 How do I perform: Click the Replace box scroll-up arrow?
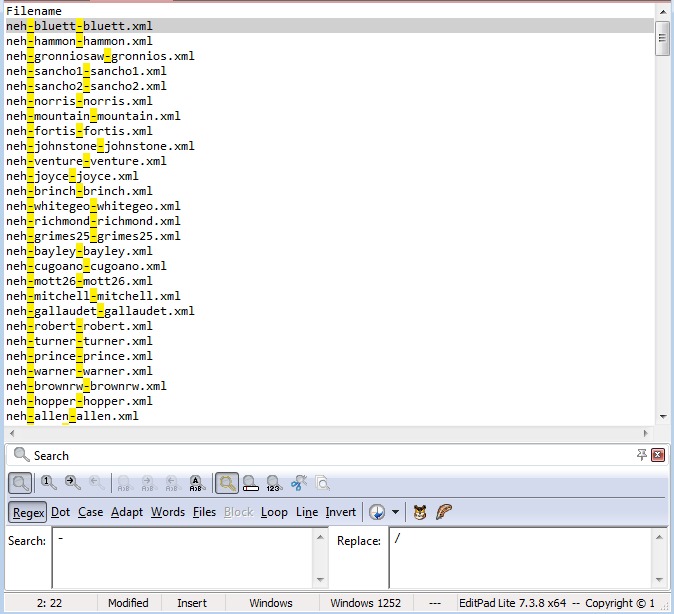[x=659, y=537]
